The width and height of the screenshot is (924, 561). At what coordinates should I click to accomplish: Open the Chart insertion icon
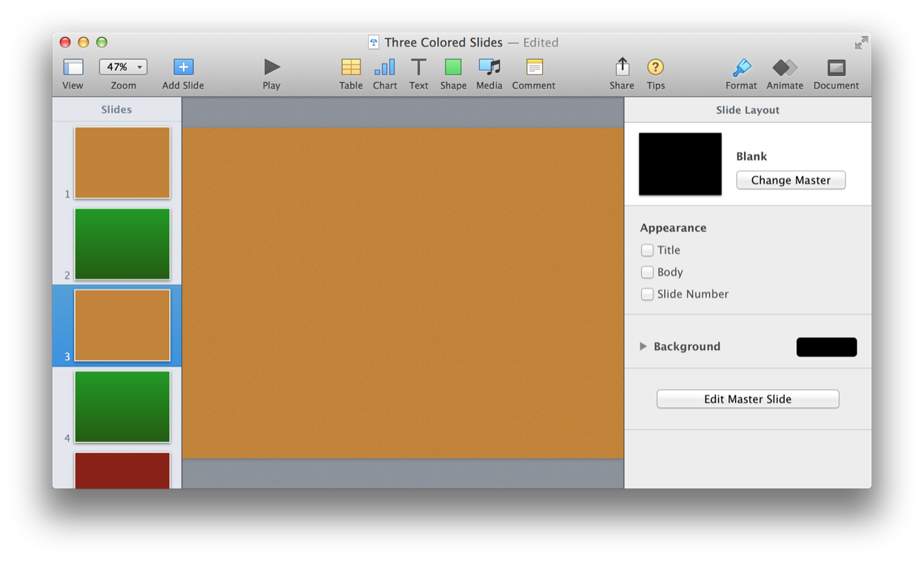tap(384, 67)
